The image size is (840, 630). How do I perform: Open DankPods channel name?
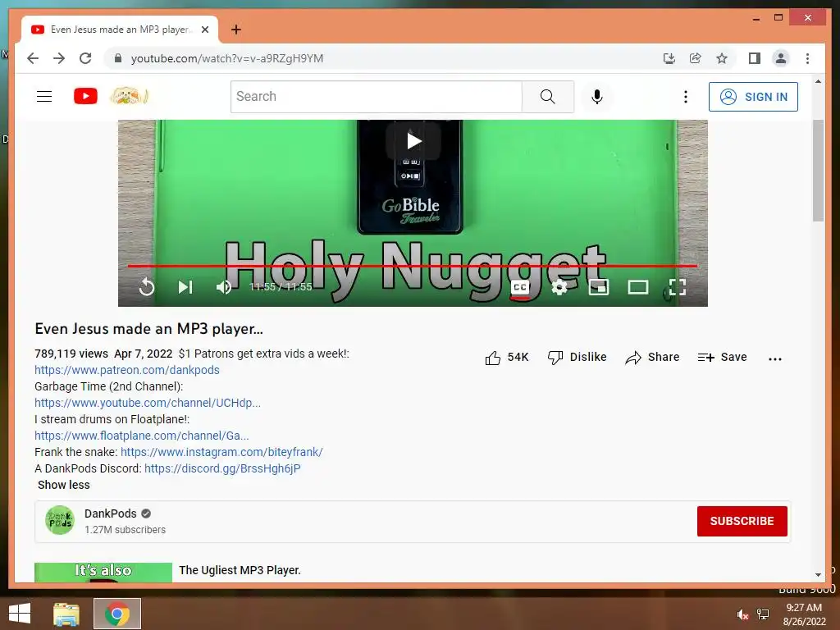tap(111, 514)
